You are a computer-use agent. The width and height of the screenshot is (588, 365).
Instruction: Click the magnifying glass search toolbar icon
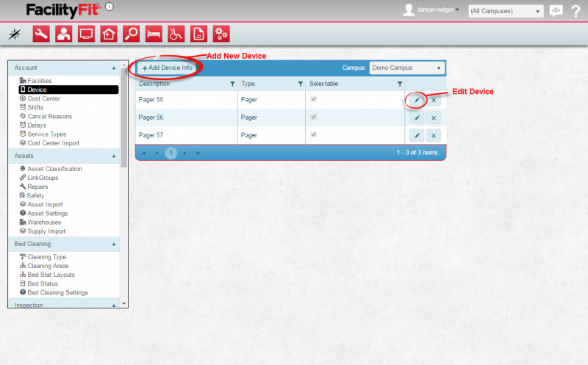132,34
